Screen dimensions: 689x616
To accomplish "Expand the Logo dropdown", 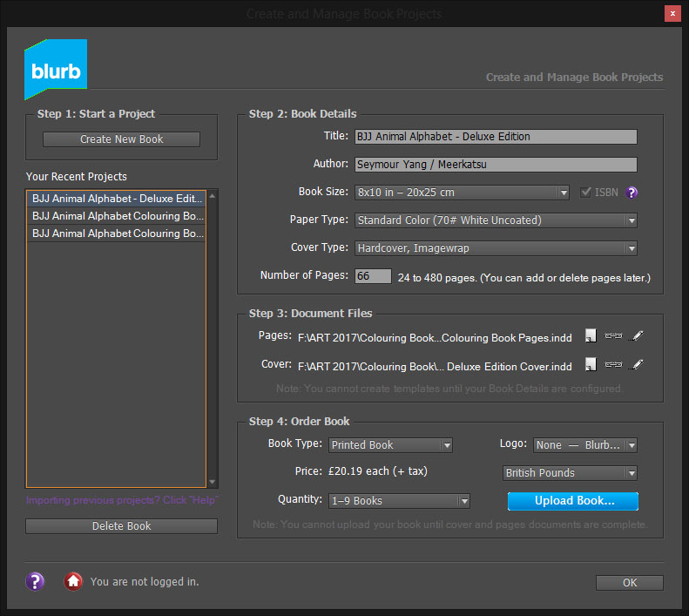I will coord(584,445).
